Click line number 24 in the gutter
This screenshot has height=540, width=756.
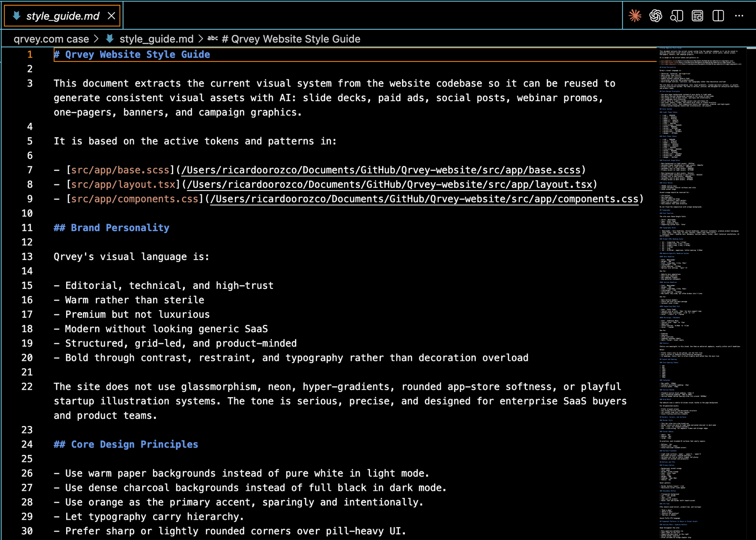pyautogui.click(x=27, y=444)
